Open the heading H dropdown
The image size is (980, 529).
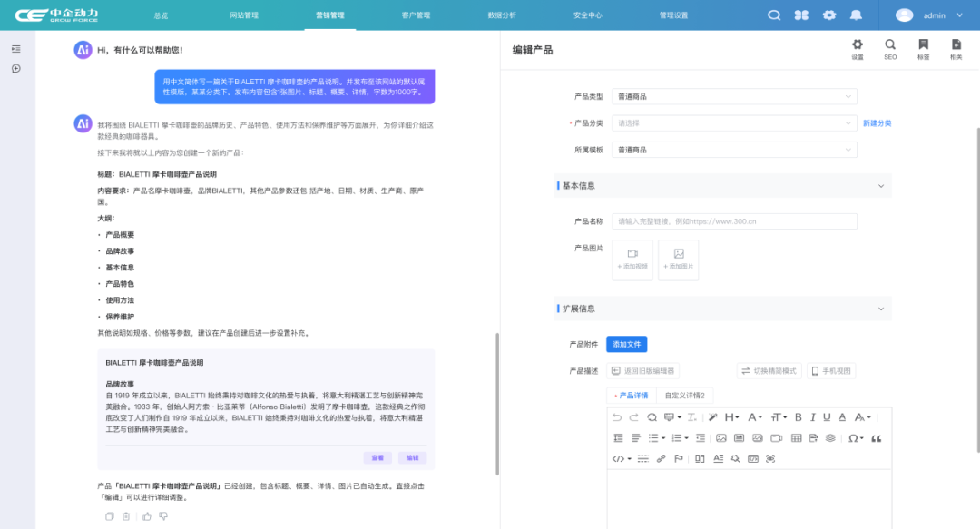(732, 417)
